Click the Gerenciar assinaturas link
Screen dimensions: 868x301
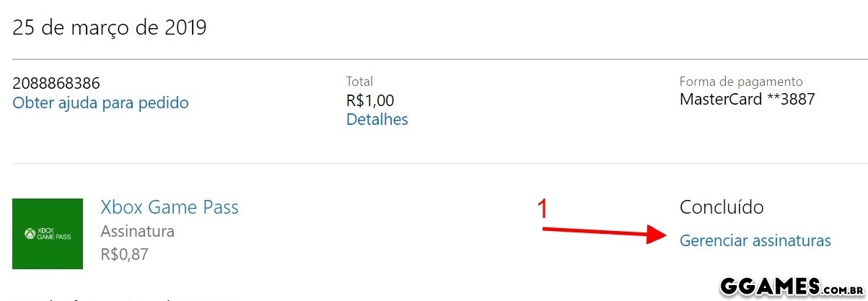(x=755, y=240)
